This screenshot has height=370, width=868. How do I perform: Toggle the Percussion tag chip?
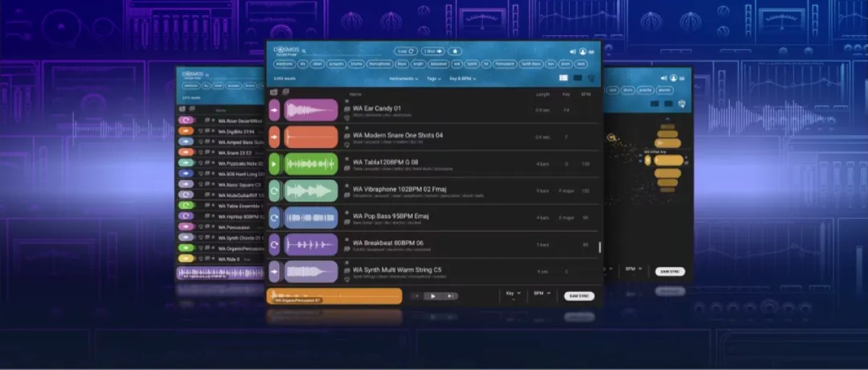[x=505, y=64]
